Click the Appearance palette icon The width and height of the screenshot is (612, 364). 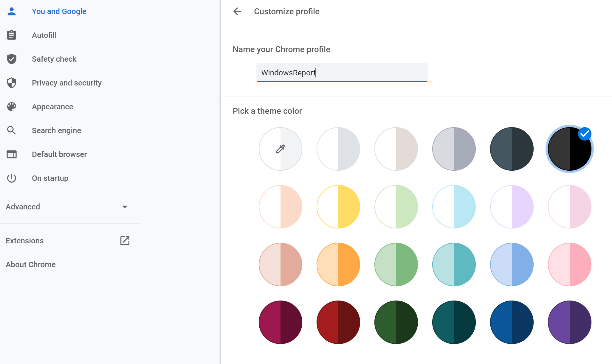pyautogui.click(x=11, y=107)
